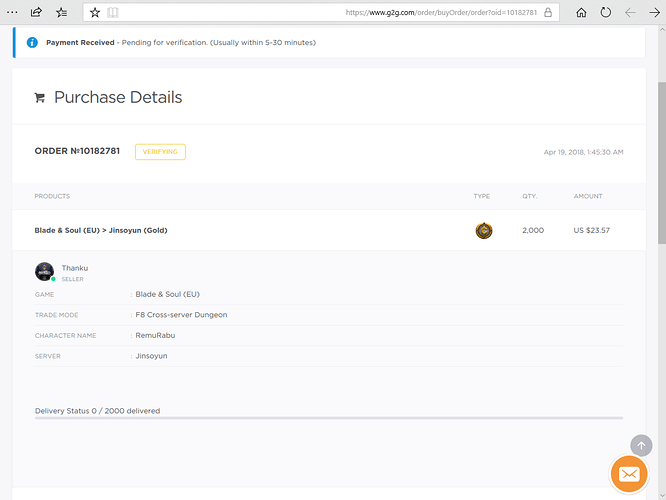
Task: Click the TYPE column header
Action: click(482, 196)
